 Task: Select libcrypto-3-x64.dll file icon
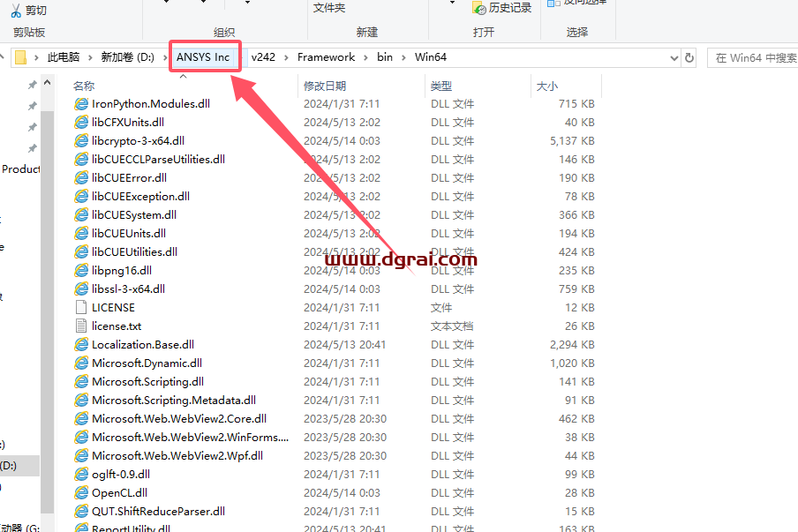click(81, 141)
